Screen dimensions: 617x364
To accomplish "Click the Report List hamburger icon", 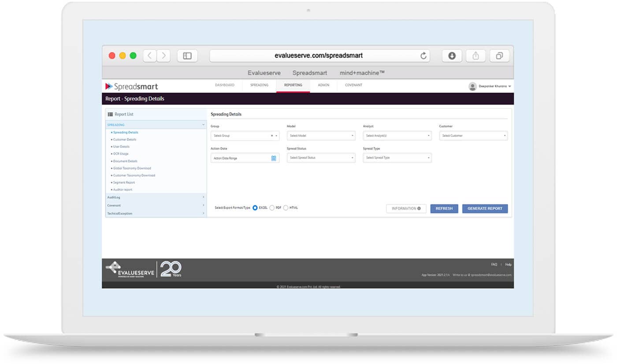I will coord(110,114).
